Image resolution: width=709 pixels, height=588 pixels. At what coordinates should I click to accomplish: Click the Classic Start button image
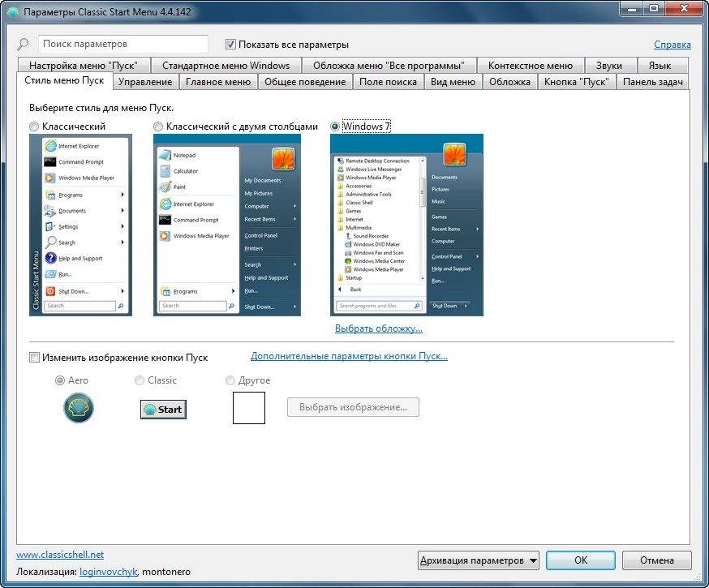click(x=163, y=410)
